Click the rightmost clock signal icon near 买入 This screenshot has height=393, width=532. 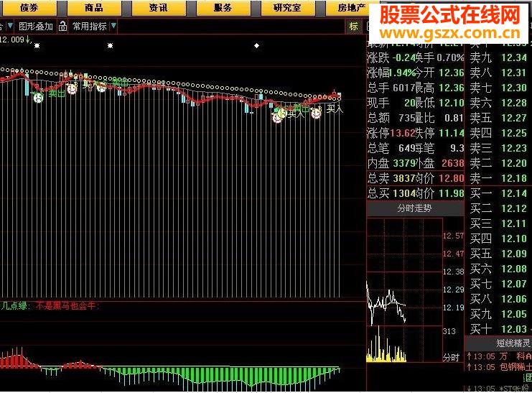click(x=316, y=113)
